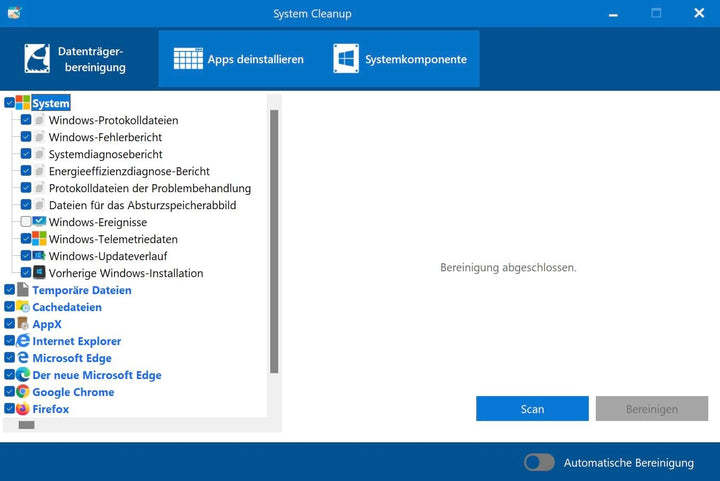The height and width of the screenshot is (481, 720).
Task: Click the file icon beside Energieeffizienzdiagnose-Bericht
Action: pyautogui.click(x=40, y=171)
